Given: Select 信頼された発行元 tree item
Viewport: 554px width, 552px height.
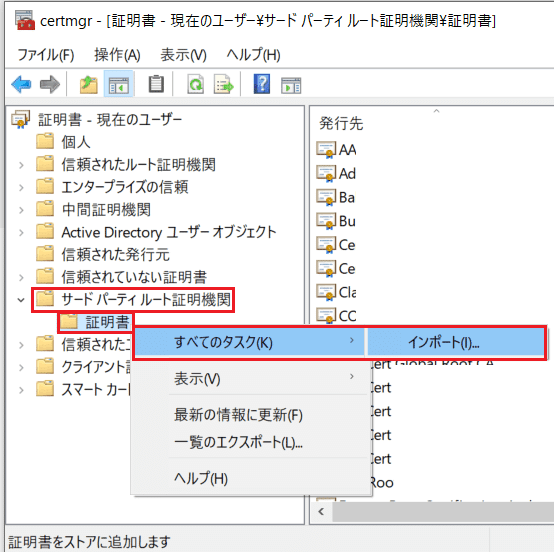Looking at the screenshot, I should point(115,254).
